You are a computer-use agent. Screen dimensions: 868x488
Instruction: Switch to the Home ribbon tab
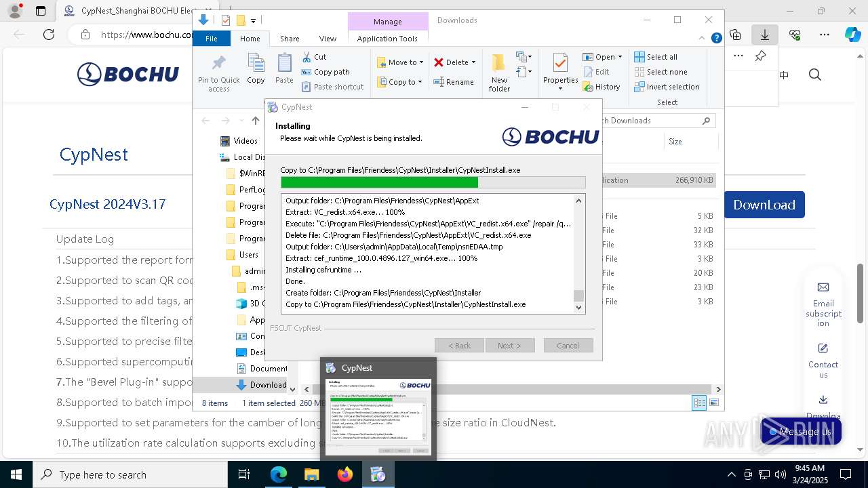pyautogui.click(x=250, y=39)
